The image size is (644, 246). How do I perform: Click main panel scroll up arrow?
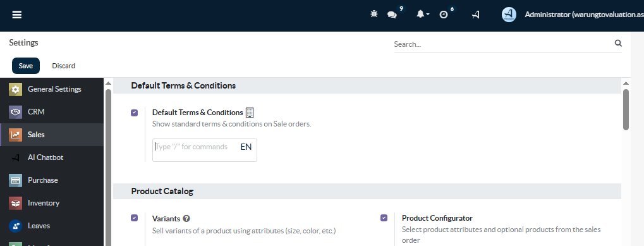click(x=626, y=83)
